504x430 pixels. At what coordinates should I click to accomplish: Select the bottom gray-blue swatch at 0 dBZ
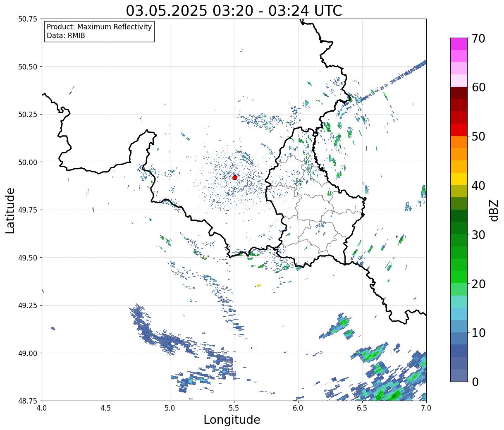coord(459,375)
